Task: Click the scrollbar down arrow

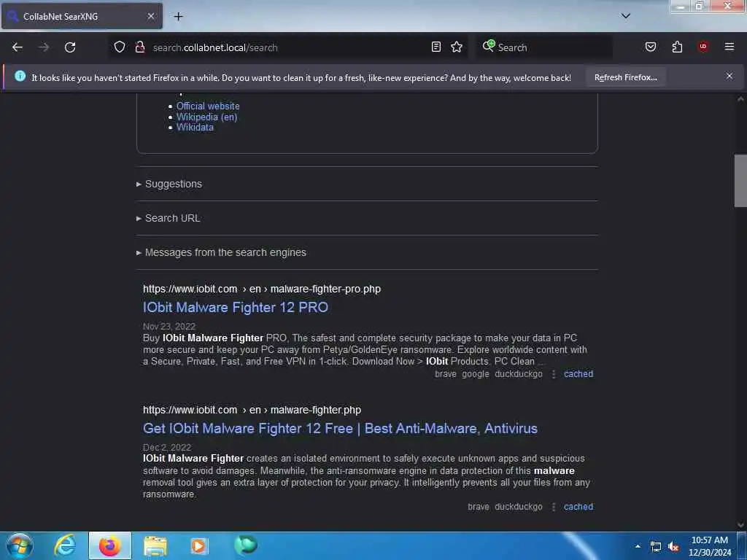Action: tap(740, 525)
